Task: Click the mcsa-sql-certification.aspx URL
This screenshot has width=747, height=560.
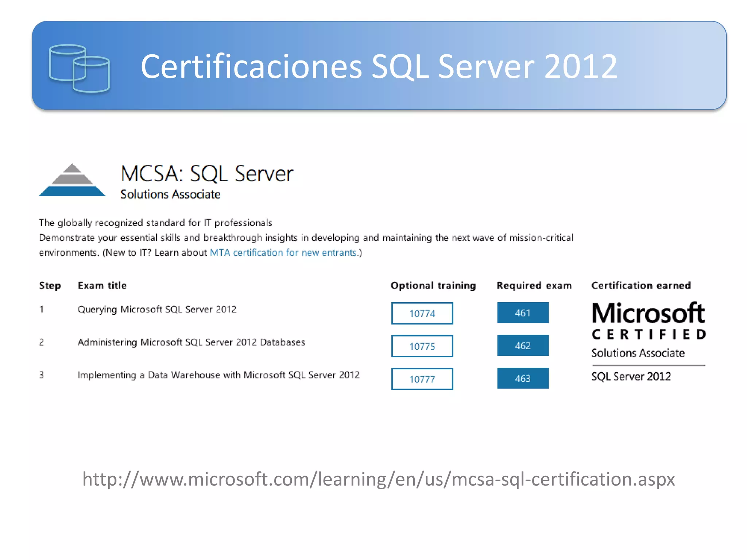Action: pos(379,479)
